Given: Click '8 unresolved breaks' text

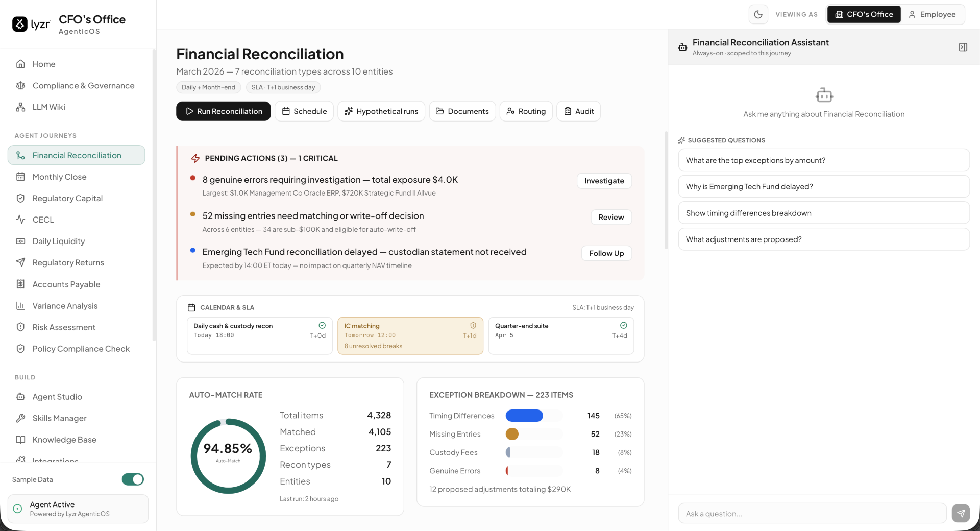Looking at the screenshot, I should pyautogui.click(x=373, y=346).
